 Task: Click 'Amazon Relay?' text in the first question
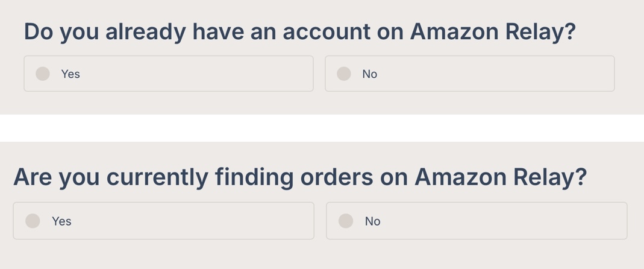pyautogui.click(x=492, y=31)
